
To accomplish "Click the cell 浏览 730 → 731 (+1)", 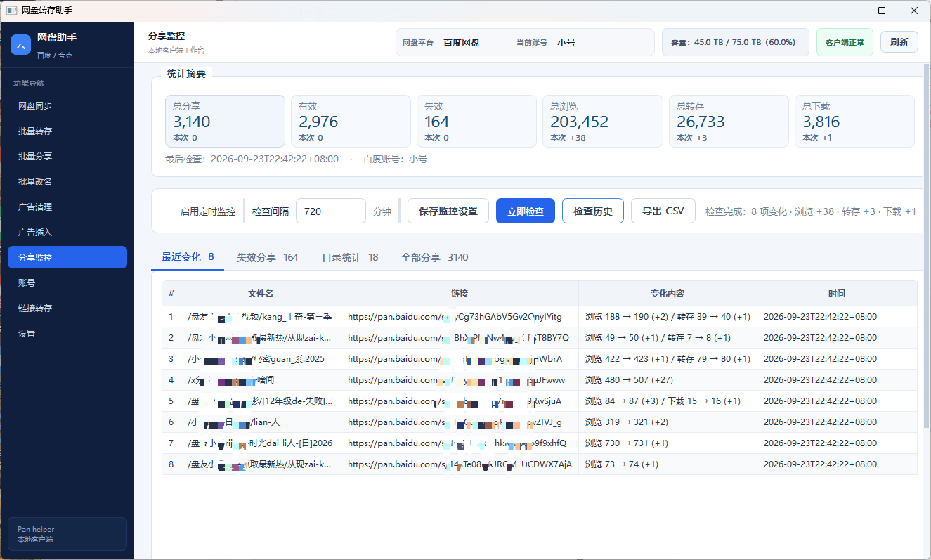I will point(668,443).
